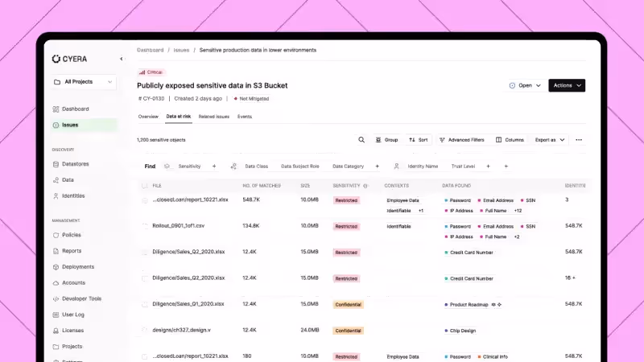
Task: Click the Confidential badge on ch327_design.v row
Action: pyautogui.click(x=348, y=331)
